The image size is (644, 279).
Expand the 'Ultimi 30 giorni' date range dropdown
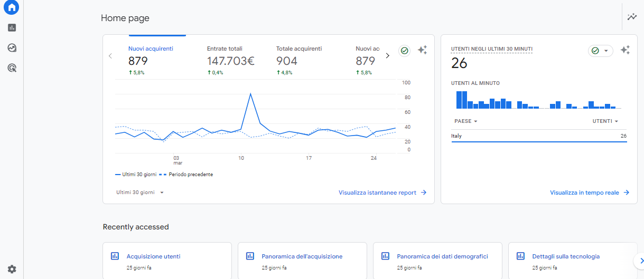(x=140, y=193)
